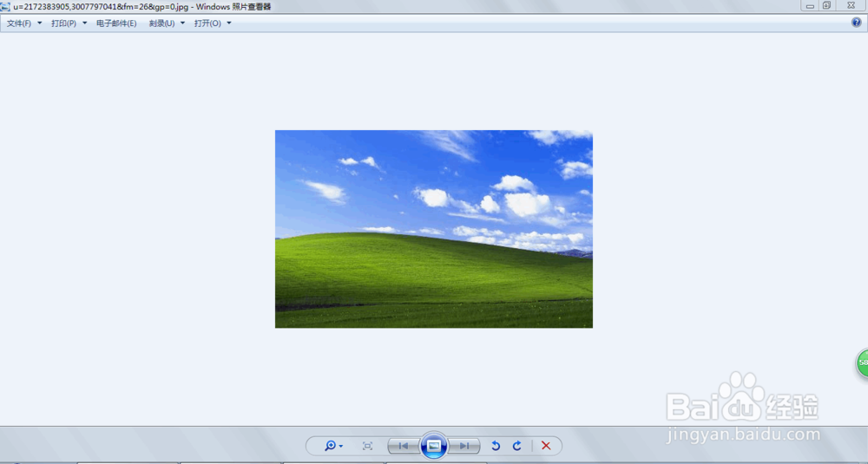Open the zoom magnifier control

[331, 446]
